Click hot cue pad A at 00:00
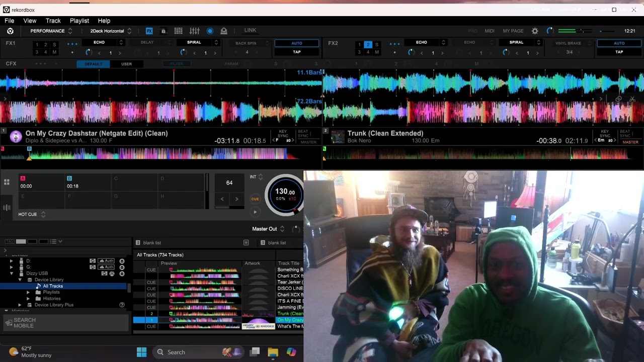Image resolution: width=644 pixels, height=362 pixels. [x=41, y=183]
